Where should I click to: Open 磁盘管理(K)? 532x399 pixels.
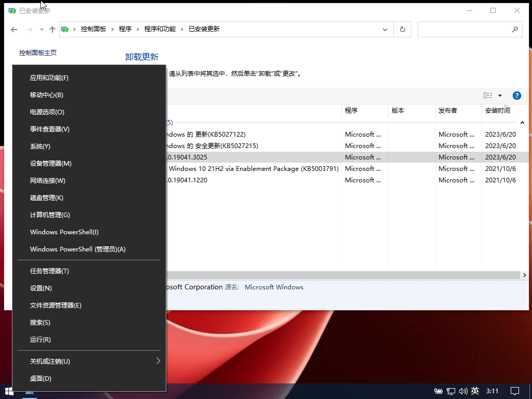pyautogui.click(x=89, y=197)
